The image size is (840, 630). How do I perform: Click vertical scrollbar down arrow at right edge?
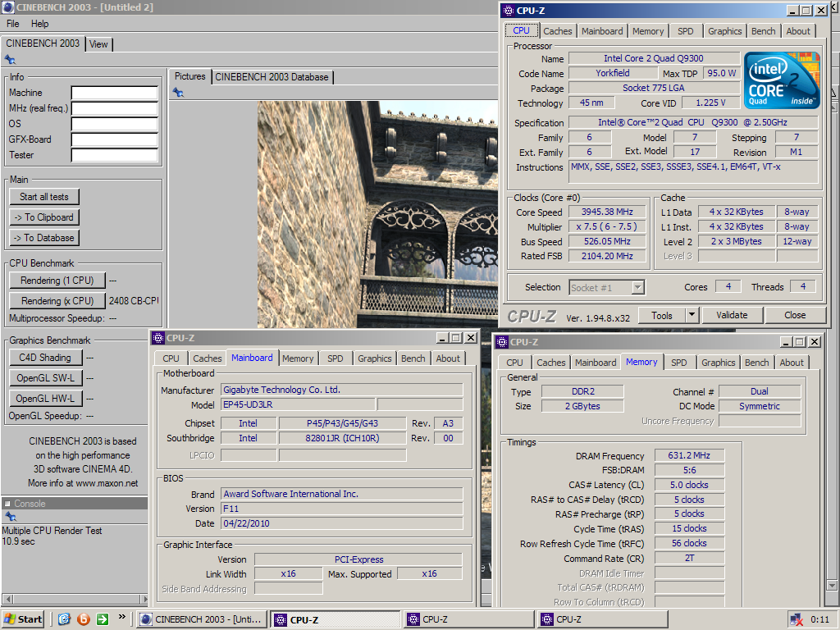(x=832, y=585)
